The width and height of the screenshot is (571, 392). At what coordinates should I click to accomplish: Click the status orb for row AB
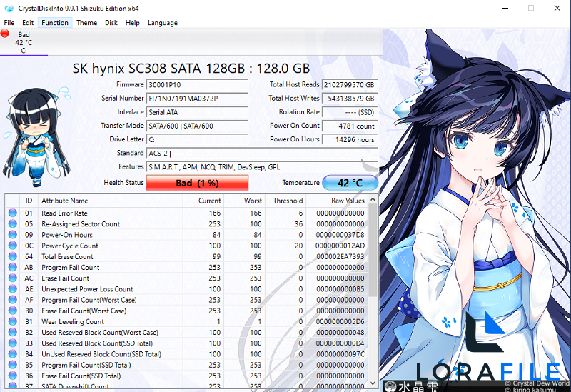coord(13,267)
